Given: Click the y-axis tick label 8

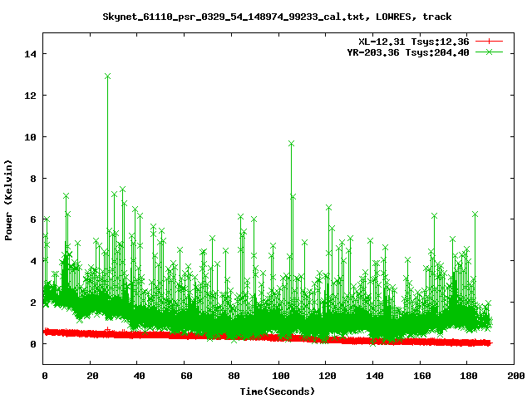Looking at the screenshot, I should [x=33, y=179].
